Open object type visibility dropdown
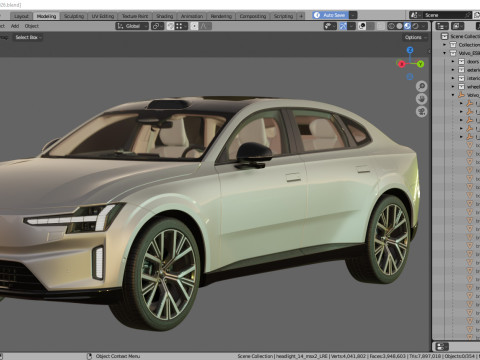 pos(330,26)
